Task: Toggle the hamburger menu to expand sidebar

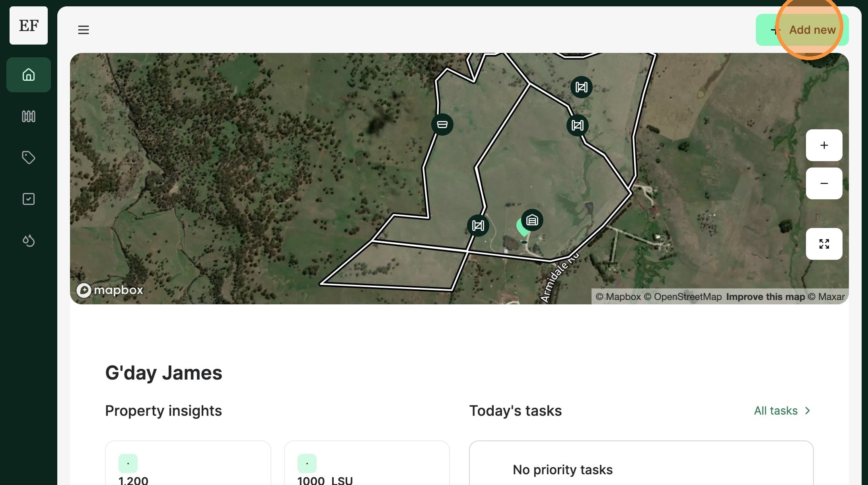Action: tap(84, 30)
